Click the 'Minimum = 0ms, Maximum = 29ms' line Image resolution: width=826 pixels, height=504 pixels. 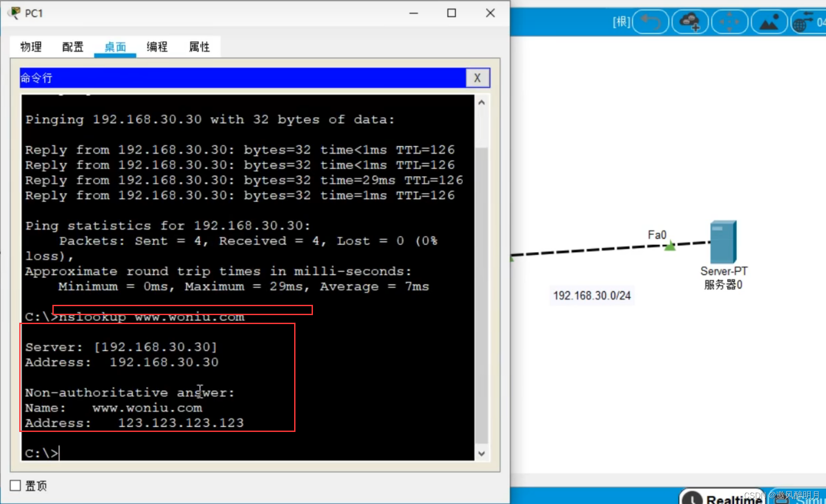244,286
